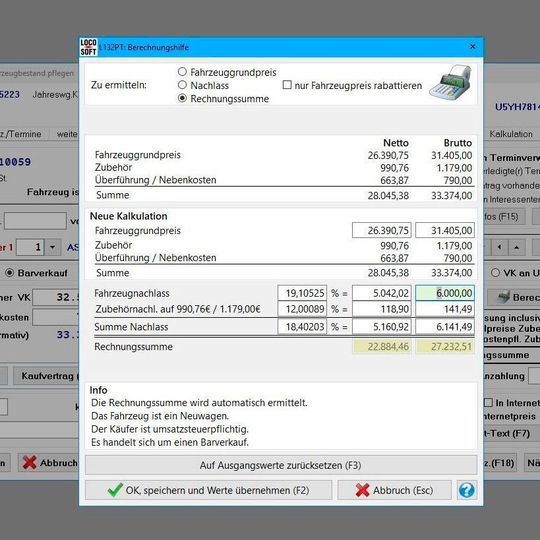The image size is (540, 540).
Task: Edit Fahrzeugnachlass net field 5.042,02
Action: (382, 293)
